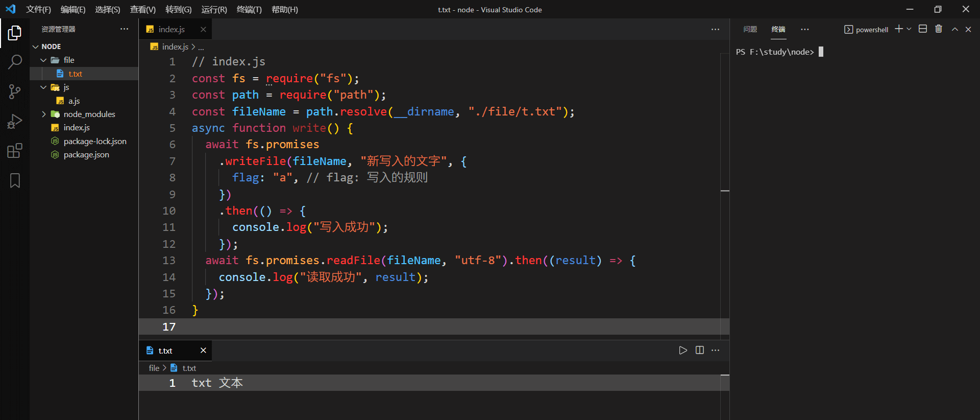Viewport: 980px width, 420px height.
Task: Click index.js breadcrumb item
Action: tap(175, 46)
